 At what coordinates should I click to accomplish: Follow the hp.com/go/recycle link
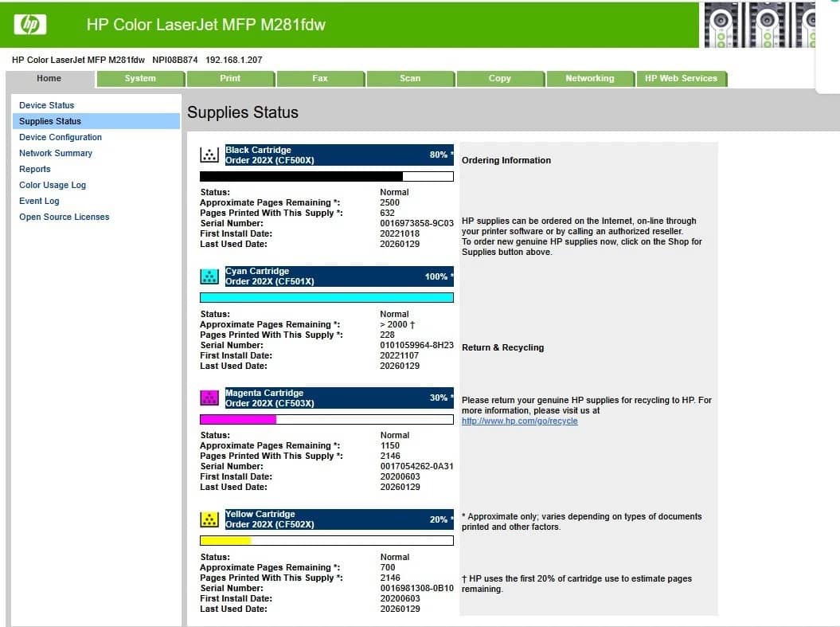click(520, 421)
